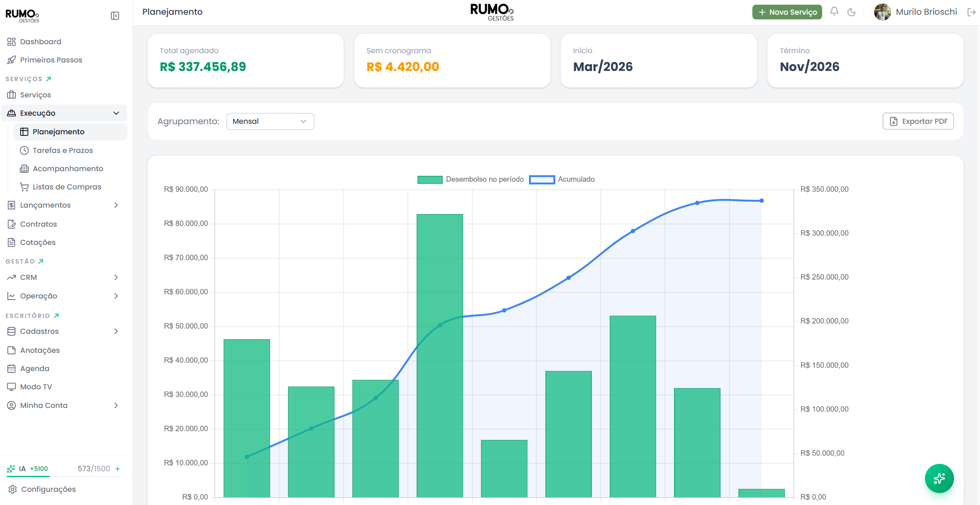
Task: Click the Tarefas e Prazos clock icon
Action: [24, 150]
